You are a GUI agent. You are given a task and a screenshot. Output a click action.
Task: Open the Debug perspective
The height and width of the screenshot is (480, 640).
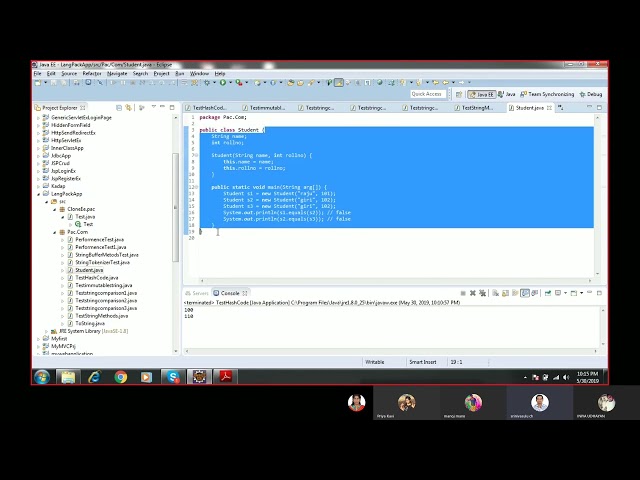(591, 94)
